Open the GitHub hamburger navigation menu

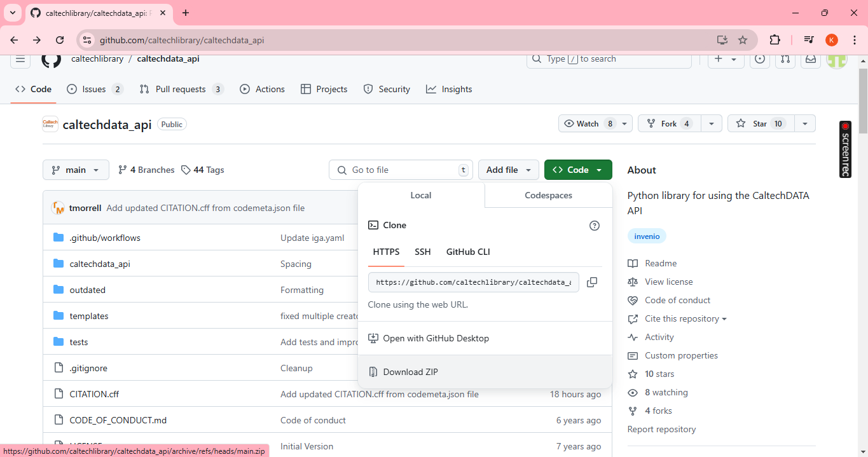click(20, 59)
